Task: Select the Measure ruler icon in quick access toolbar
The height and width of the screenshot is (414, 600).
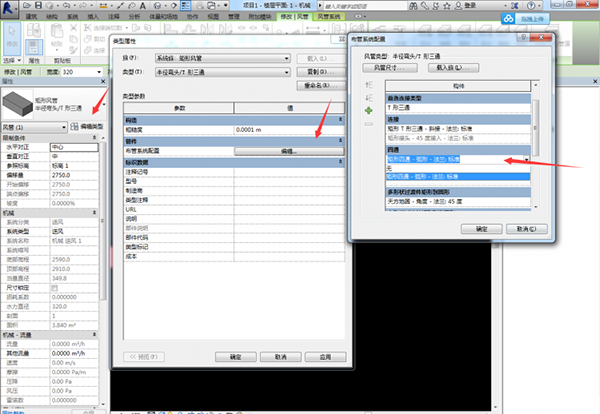Action: [103, 5]
